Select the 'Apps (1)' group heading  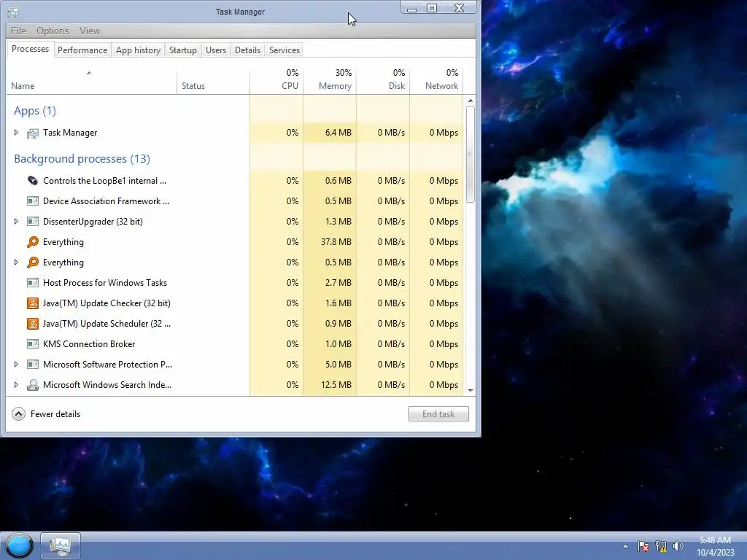click(x=35, y=111)
